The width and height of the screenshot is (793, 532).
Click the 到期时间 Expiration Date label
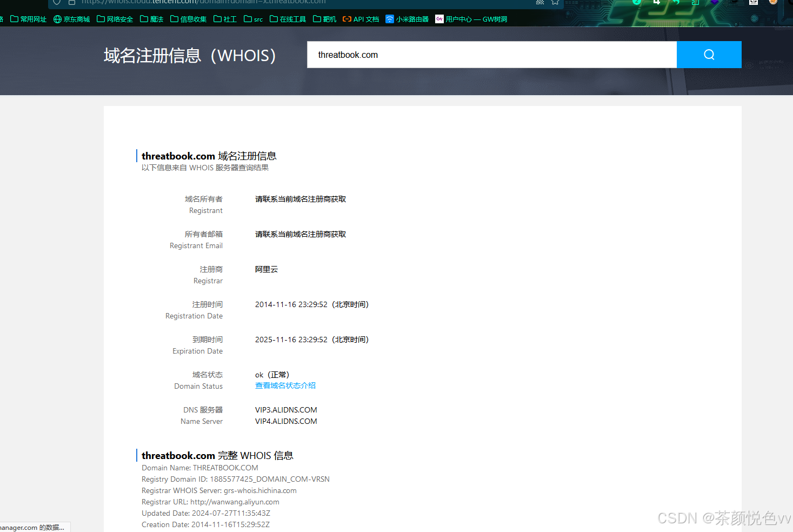(x=198, y=345)
